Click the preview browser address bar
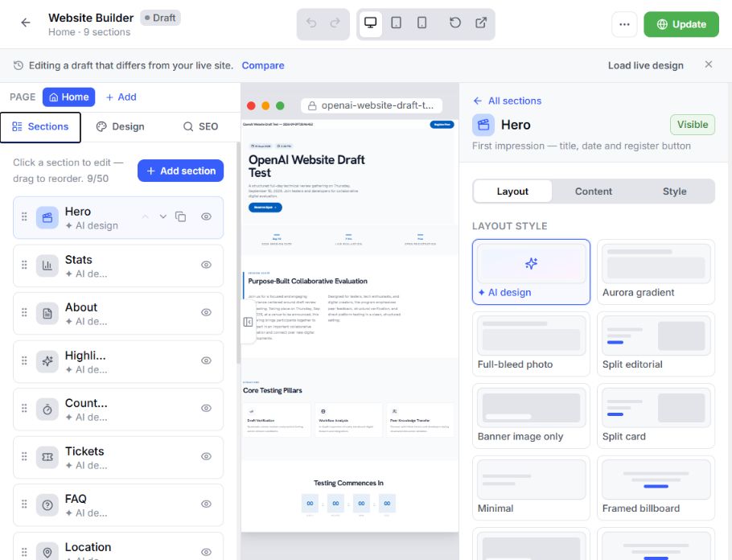This screenshot has width=732, height=560. click(x=372, y=105)
